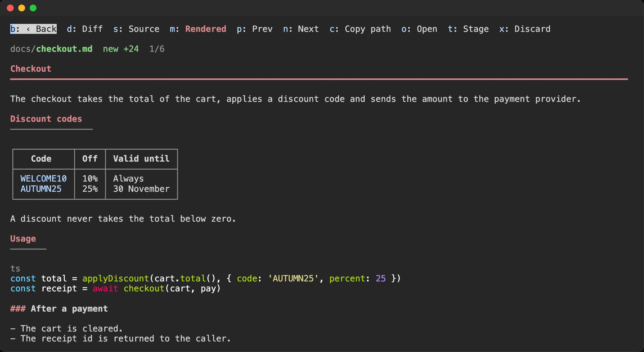Click the AUTUMN25 code in the table
Screen dimensions: 644x352
[x=41, y=189]
